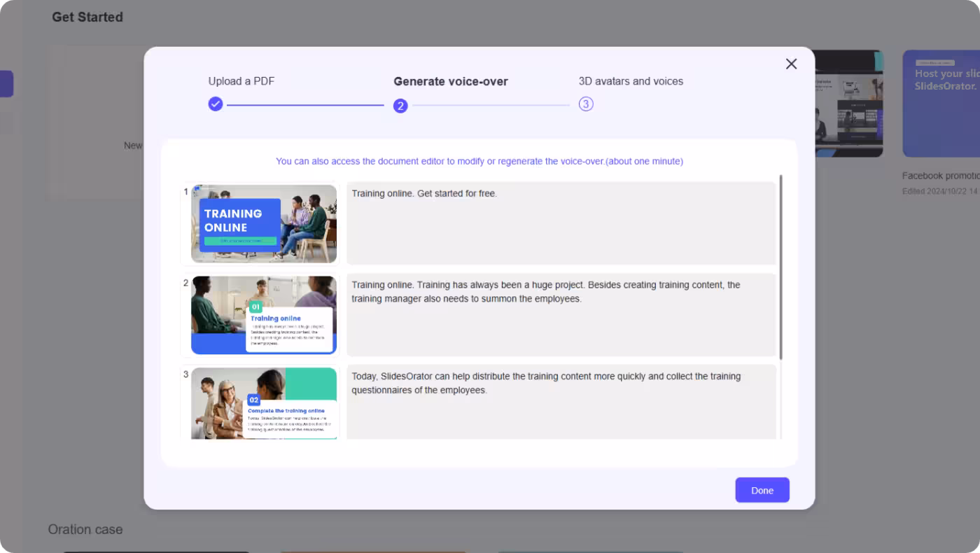Click the Done button
Screen dimensions: 980x553
(762, 490)
